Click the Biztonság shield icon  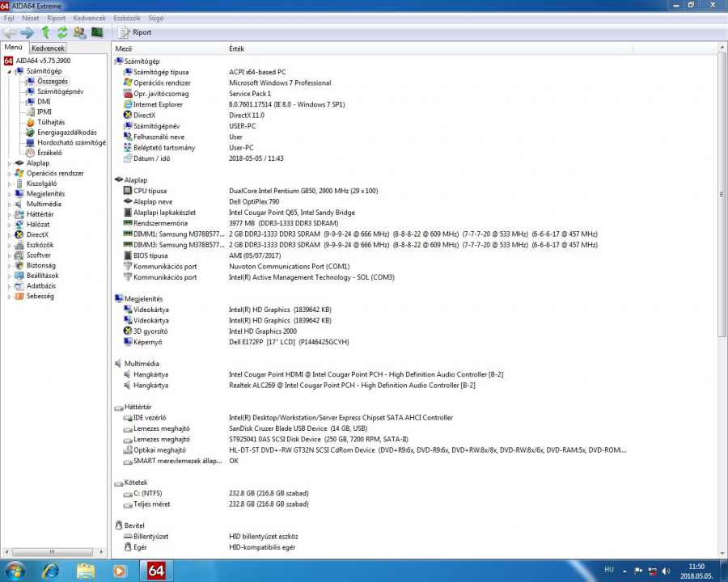click(x=19, y=265)
